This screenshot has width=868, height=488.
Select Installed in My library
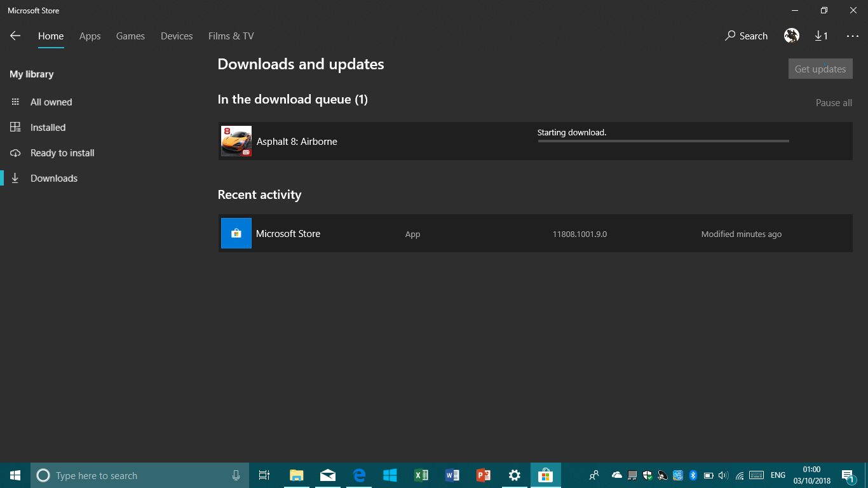48,128
